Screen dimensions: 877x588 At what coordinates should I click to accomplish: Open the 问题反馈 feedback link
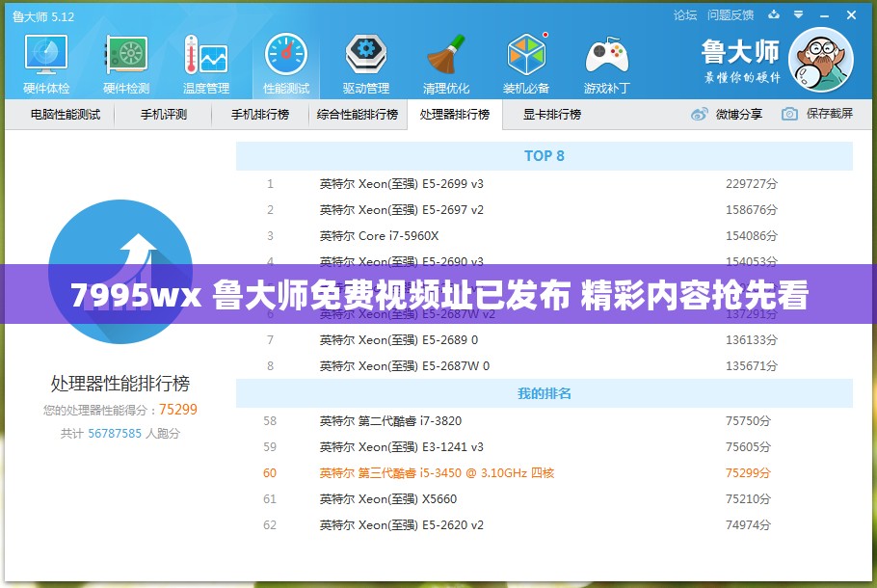tap(731, 15)
